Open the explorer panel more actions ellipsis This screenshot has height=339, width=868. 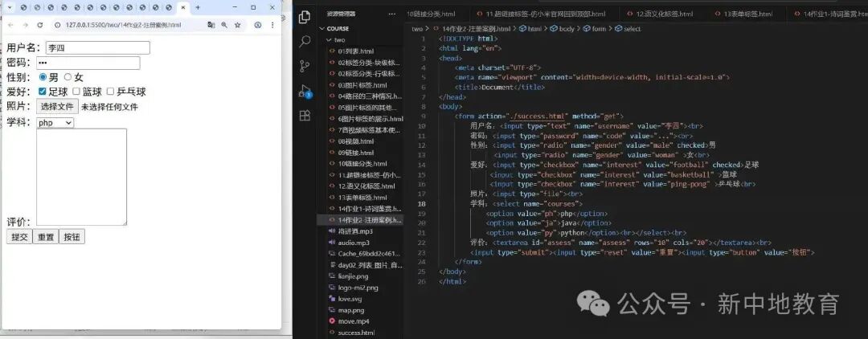pyautogui.click(x=392, y=14)
